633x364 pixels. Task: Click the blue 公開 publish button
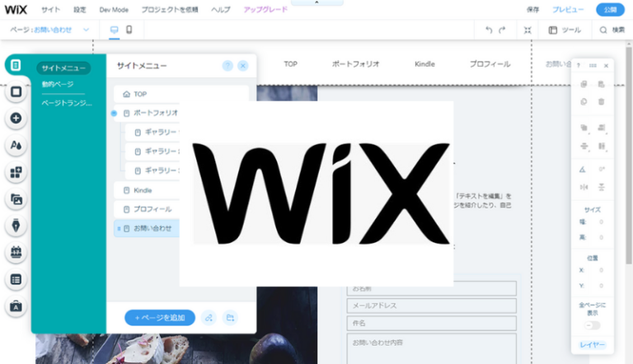tap(611, 10)
